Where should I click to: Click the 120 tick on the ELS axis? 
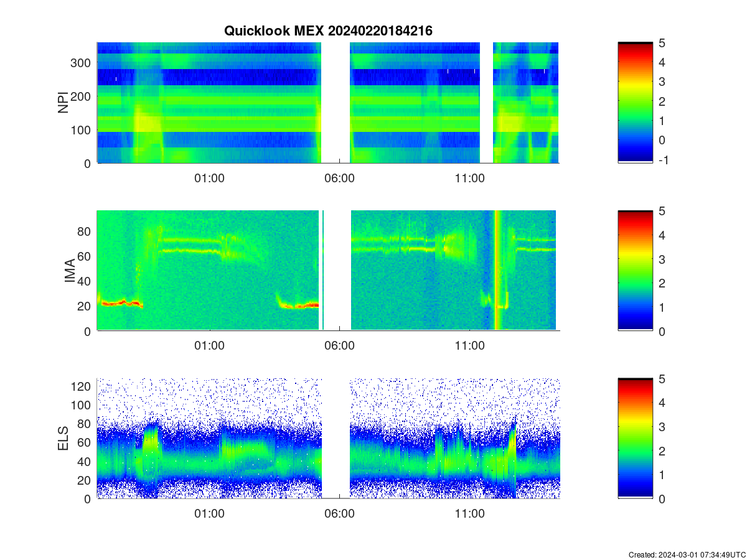(x=82, y=386)
